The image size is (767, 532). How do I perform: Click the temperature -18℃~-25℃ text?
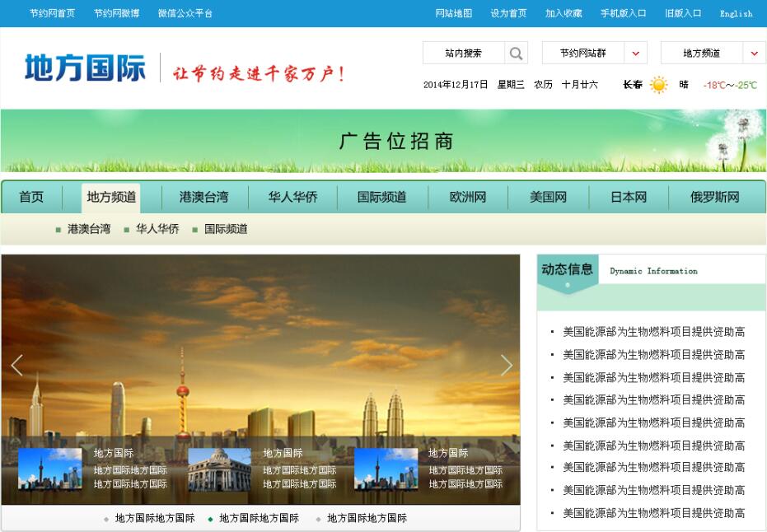click(x=730, y=85)
